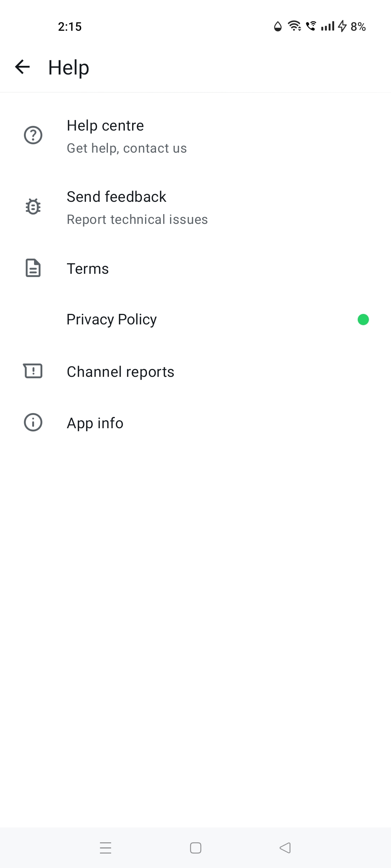This screenshot has width=391, height=868.
Task: Tap the bug icon for Send feedback
Action: [x=33, y=207]
